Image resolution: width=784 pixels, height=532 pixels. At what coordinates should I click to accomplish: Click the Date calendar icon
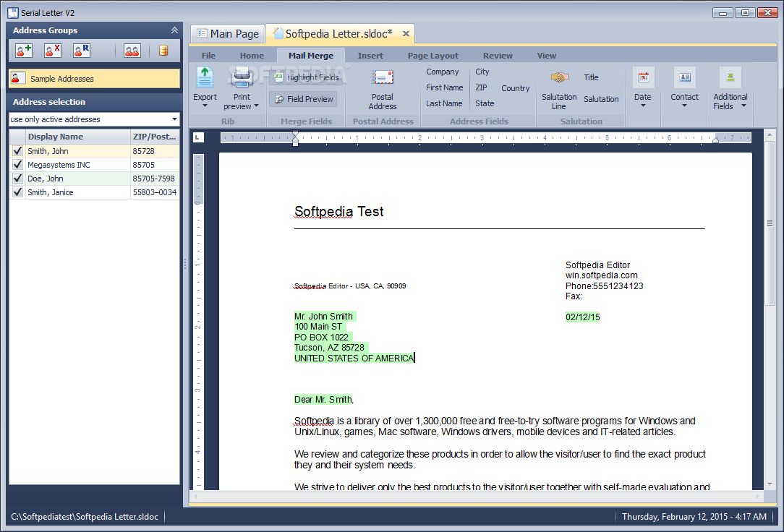coord(643,77)
